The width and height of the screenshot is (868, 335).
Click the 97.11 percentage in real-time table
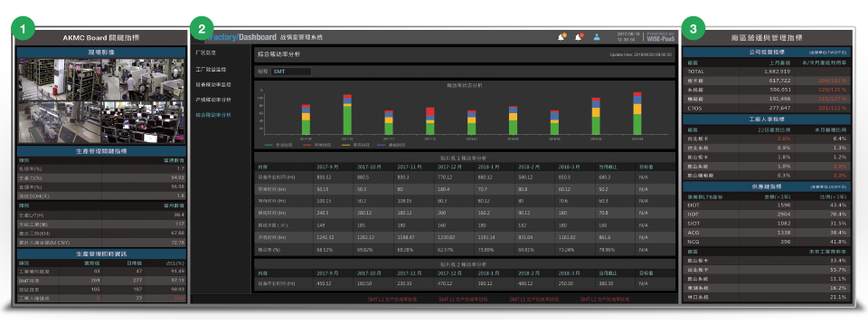tap(178, 281)
